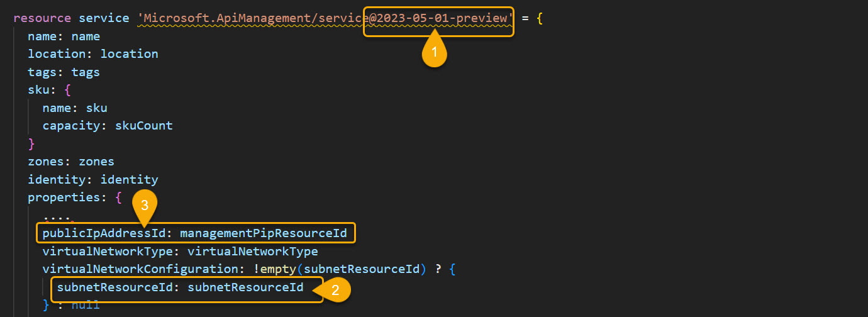
Task: Click the 'tags: tags' property line
Action: 64,72
